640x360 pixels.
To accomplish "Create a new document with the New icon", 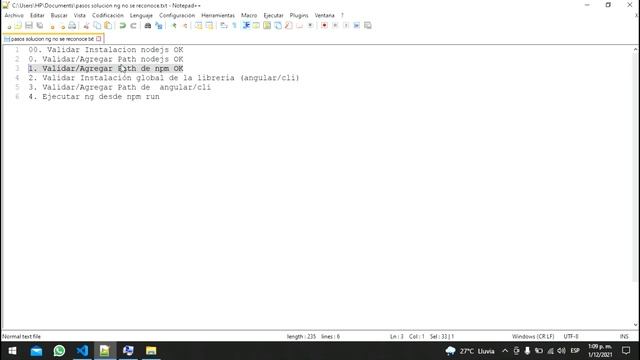I will [9, 26].
